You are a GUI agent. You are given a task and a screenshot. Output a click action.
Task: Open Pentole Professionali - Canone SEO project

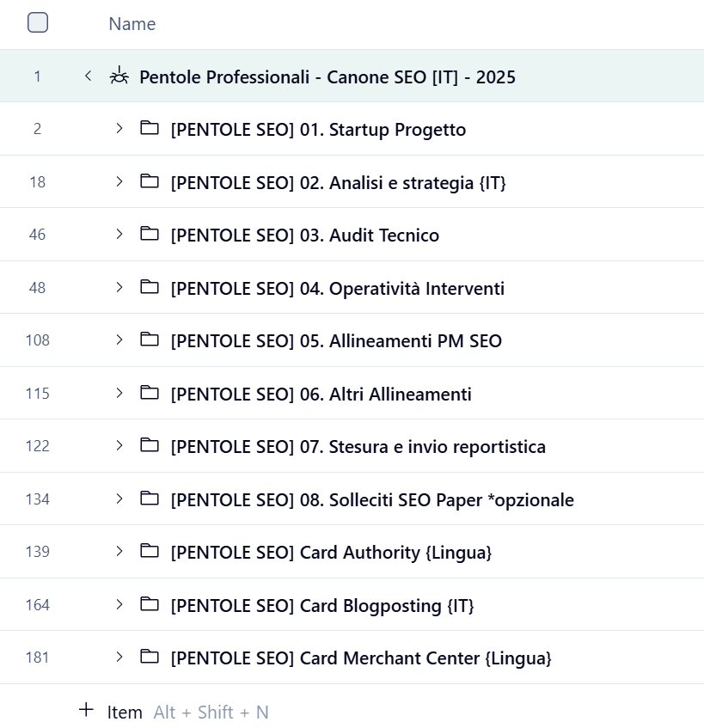pyautogui.click(x=327, y=77)
